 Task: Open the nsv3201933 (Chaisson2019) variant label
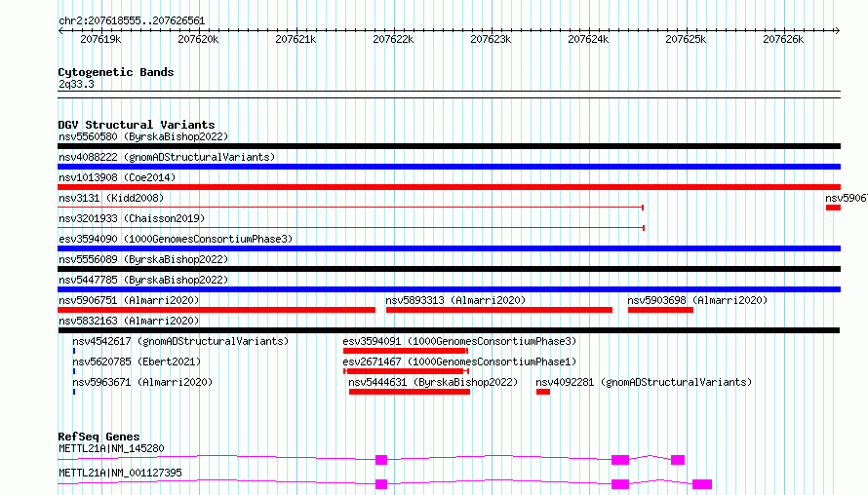coord(132,218)
